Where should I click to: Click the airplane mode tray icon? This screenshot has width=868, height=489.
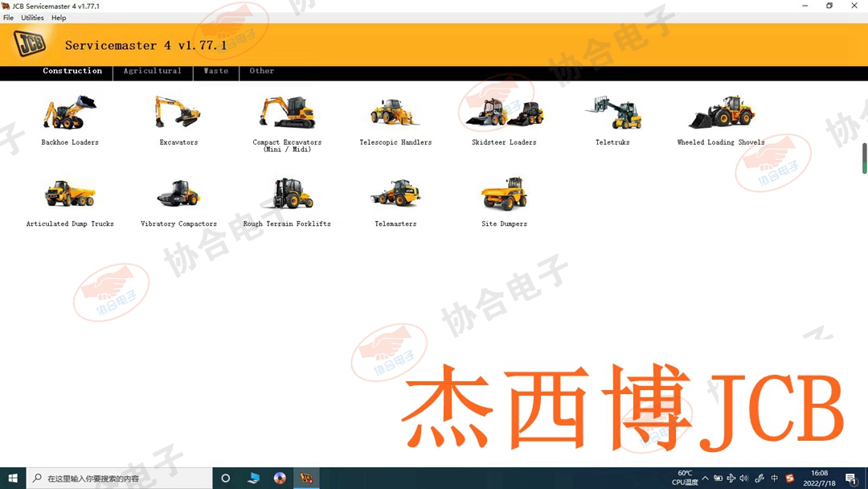pyautogui.click(x=731, y=478)
